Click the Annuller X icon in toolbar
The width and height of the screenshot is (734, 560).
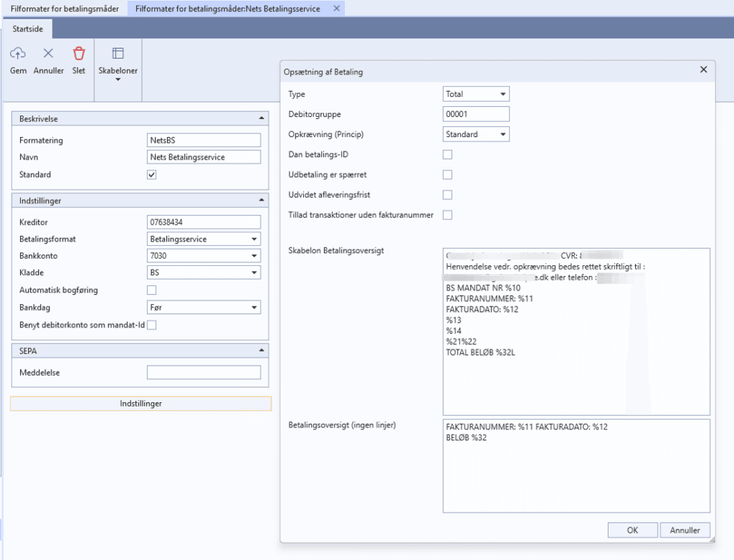tap(48, 53)
